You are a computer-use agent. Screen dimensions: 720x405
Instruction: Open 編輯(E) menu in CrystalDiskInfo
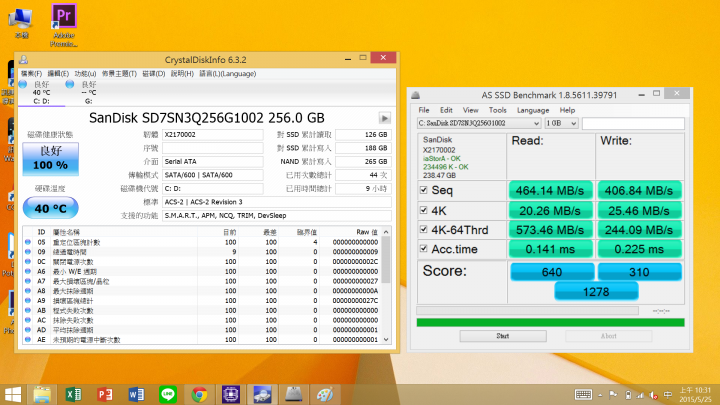click(x=58, y=73)
